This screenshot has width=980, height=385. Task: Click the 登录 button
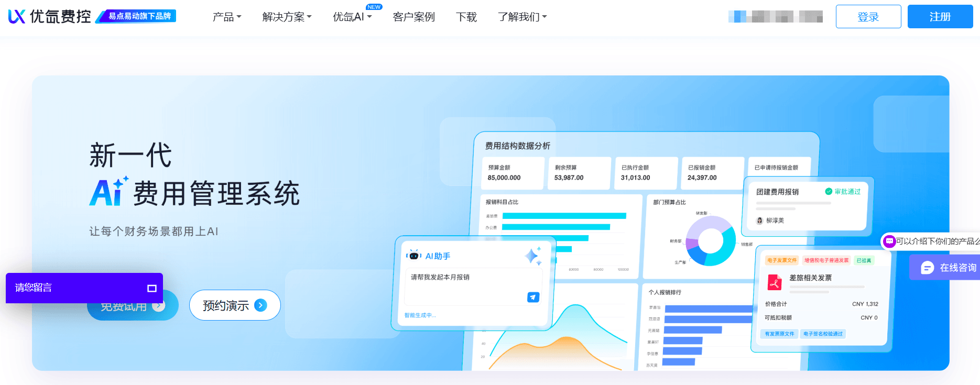(x=868, y=17)
